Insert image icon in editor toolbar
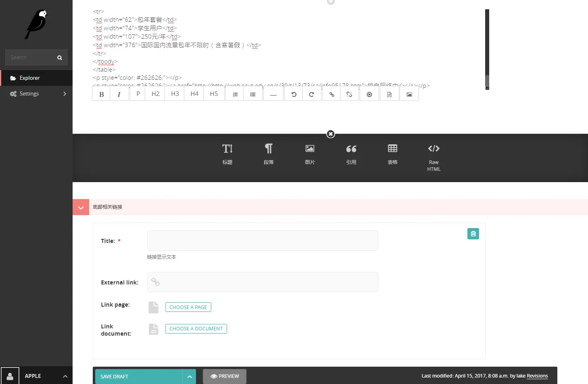The height and width of the screenshot is (384, 588). 409,94
